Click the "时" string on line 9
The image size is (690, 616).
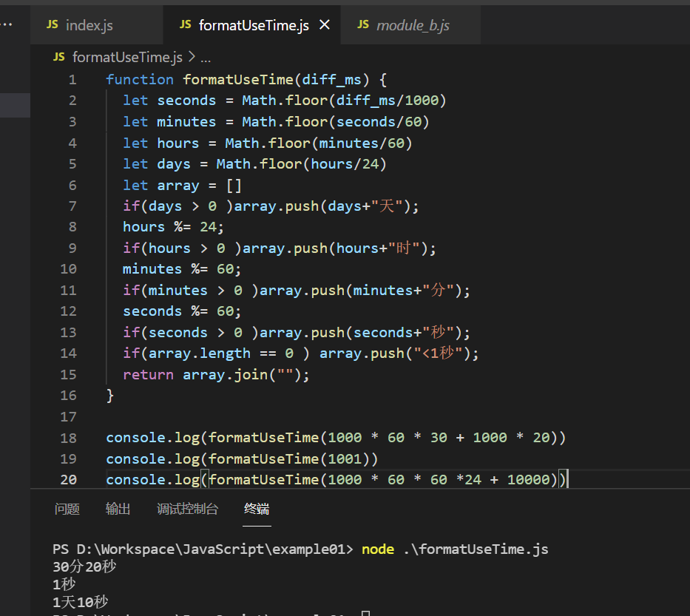click(404, 248)
